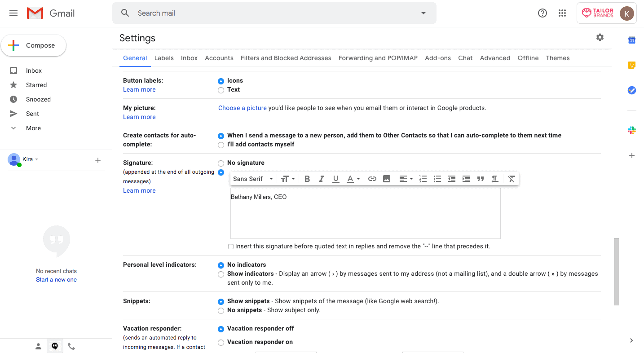Decrease indent in the signature
The image size is (644, 353).
point(452,179)
